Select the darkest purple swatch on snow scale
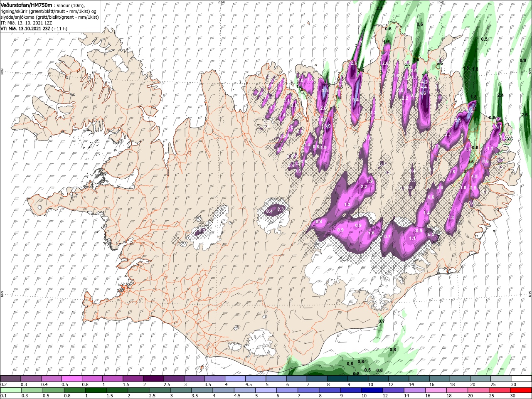This screenshot has width=532, height=399. 153,379
